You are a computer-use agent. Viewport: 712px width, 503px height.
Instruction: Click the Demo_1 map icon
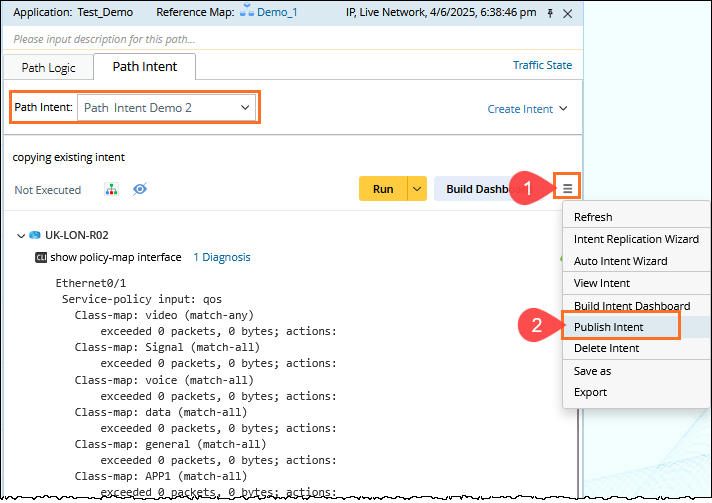(x=247, y=11)
